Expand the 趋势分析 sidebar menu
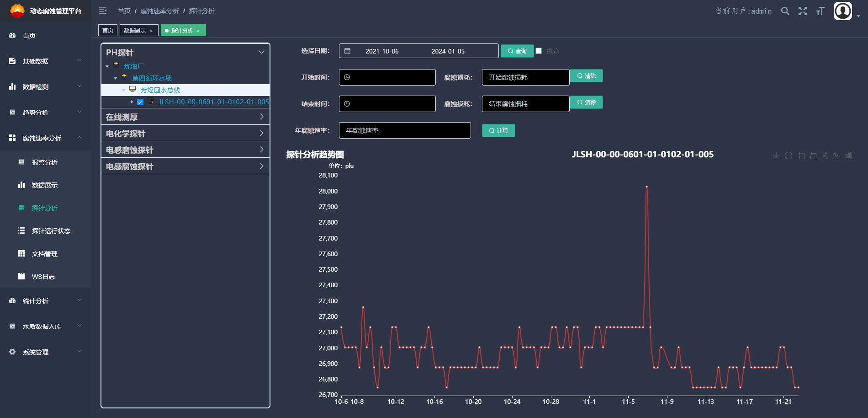868x418 pixels. 46,112
